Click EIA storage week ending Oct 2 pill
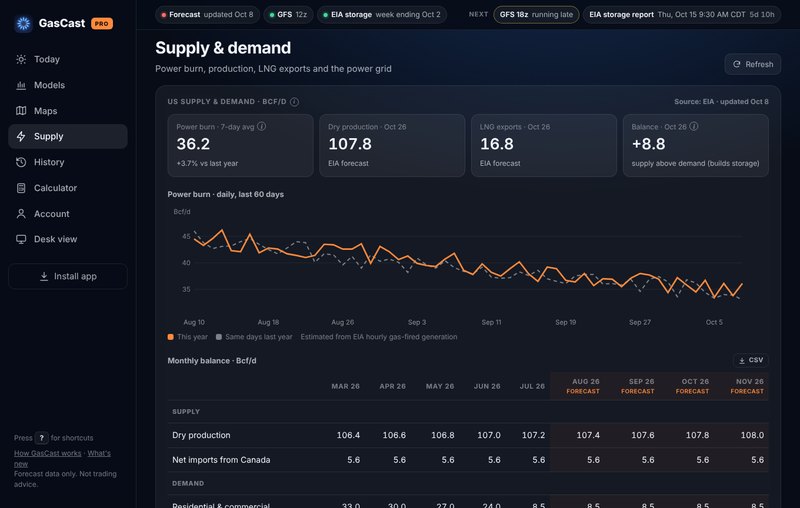The image size is (800, 508). (x=382, y=15)
